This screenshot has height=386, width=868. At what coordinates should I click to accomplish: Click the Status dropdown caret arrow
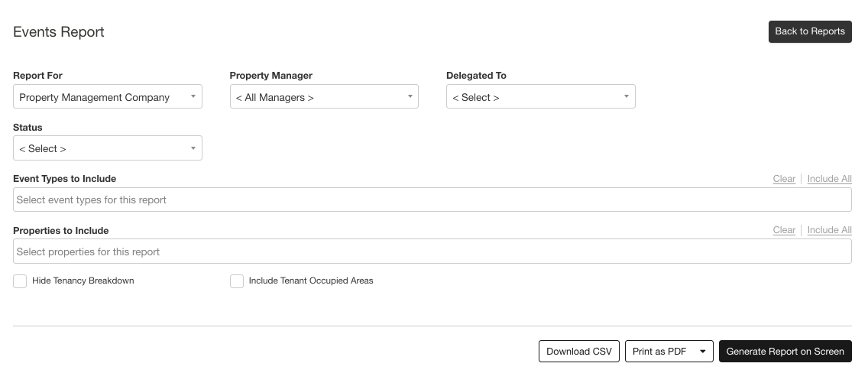(193, 148)
